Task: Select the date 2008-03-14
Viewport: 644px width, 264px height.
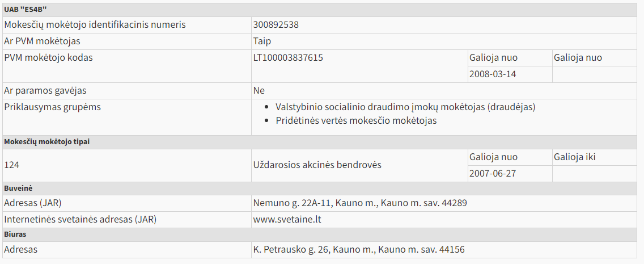Action: point(493,74)
